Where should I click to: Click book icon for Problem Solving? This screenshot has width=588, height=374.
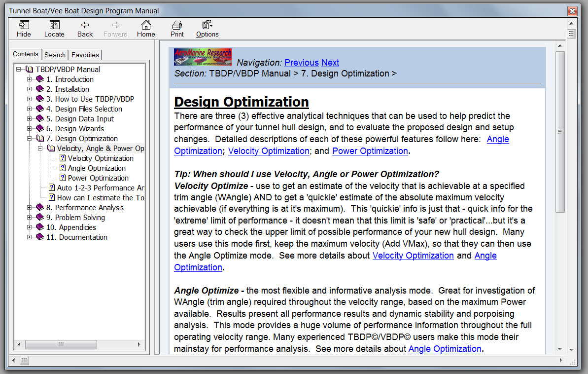tap(40, 217)
